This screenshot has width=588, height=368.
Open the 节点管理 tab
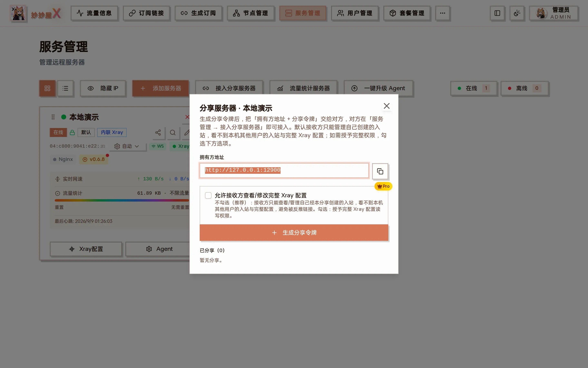click(251, 13)
